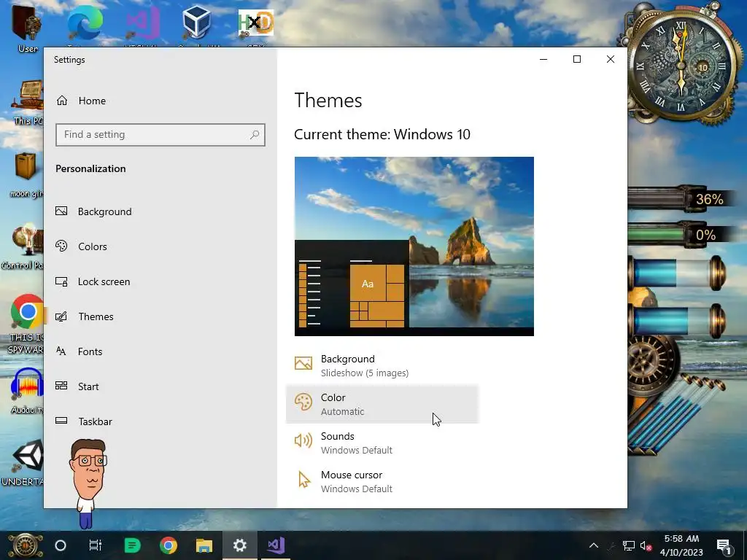Click the theme preview image
Image resolution: width=747 pixels, height=560 pixels.
[414, 246]
